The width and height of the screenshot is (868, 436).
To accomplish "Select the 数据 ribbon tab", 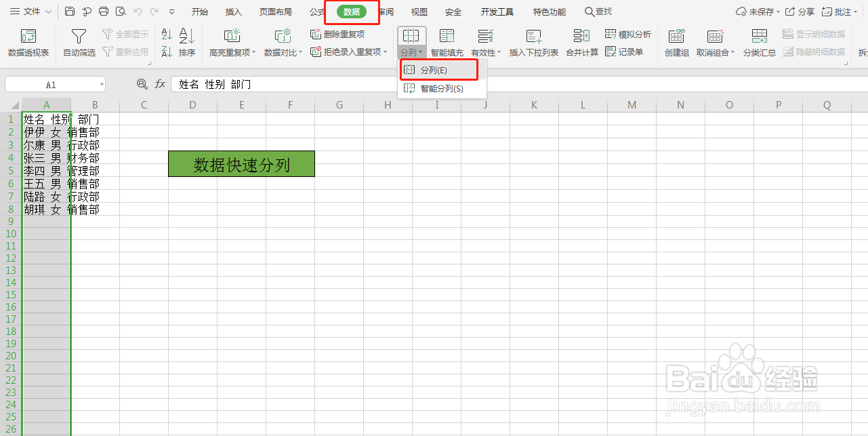I will click(x=352, y=12).
